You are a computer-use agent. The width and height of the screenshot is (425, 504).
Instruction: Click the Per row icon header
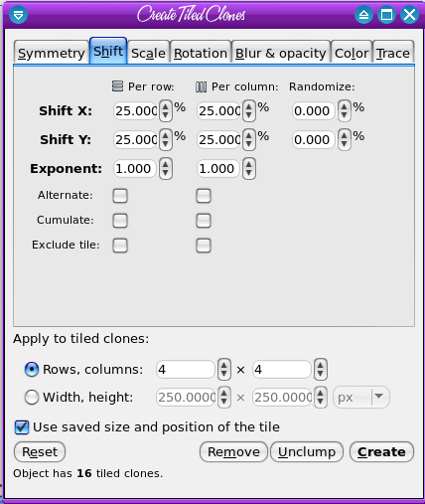[117, 86]
